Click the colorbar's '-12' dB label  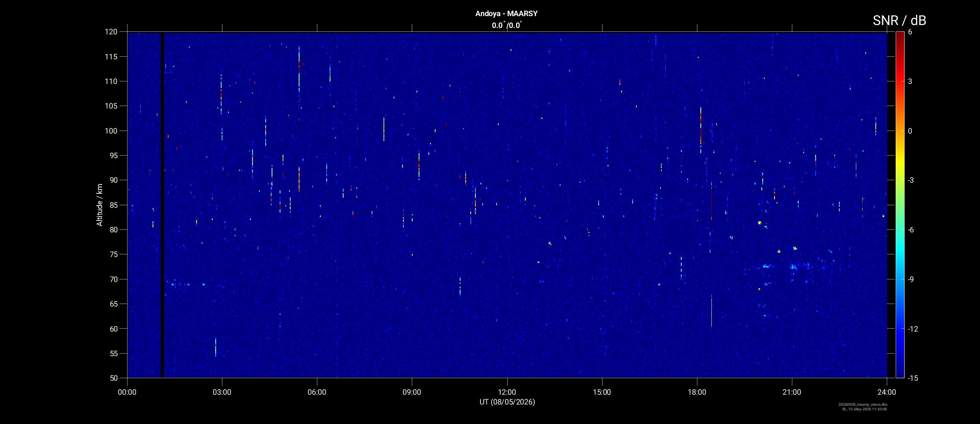(x=913, y=329)
